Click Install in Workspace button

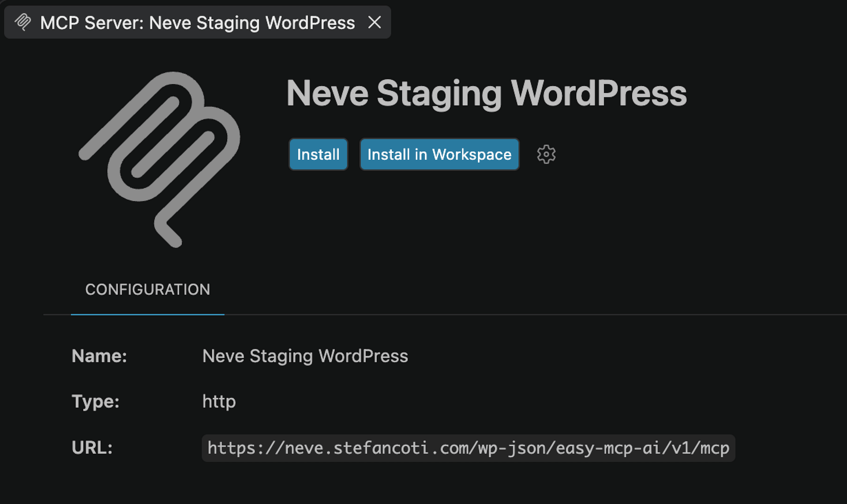click(439, 154)
